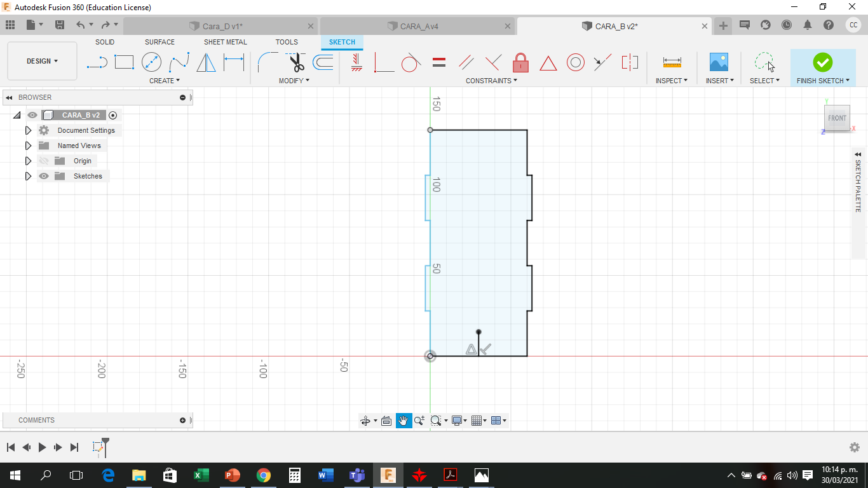Expand the Document Settings tree node

(x=28, y=130)
